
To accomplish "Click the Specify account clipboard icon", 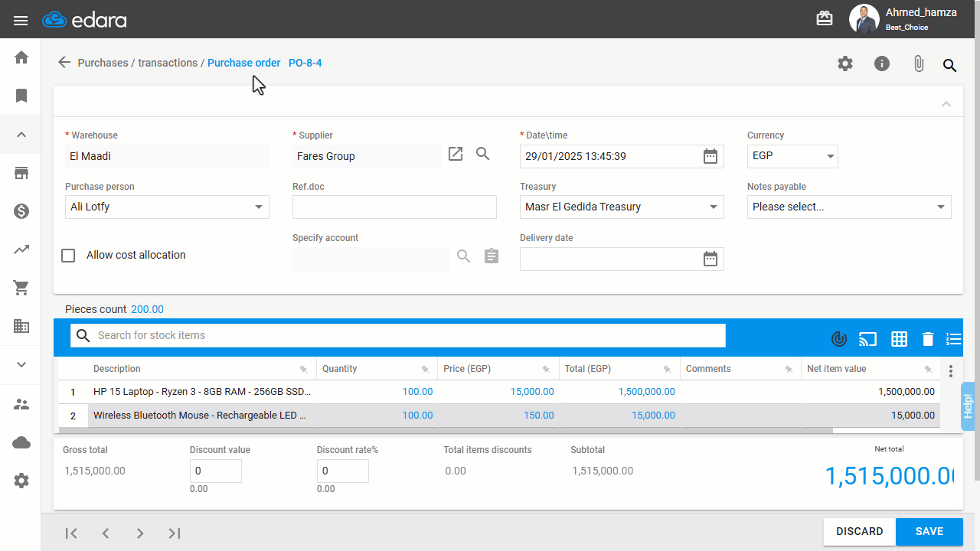I will [x=492, y=256].
